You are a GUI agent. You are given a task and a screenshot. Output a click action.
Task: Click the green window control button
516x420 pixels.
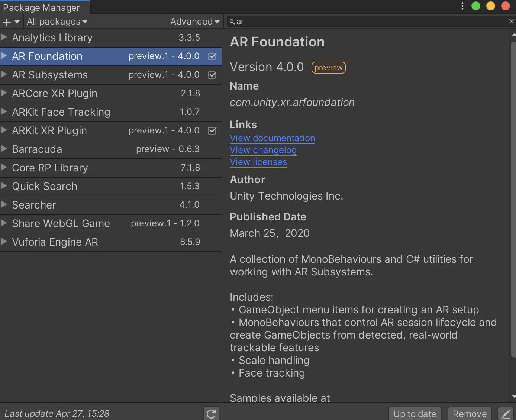[x=476, y=6]
